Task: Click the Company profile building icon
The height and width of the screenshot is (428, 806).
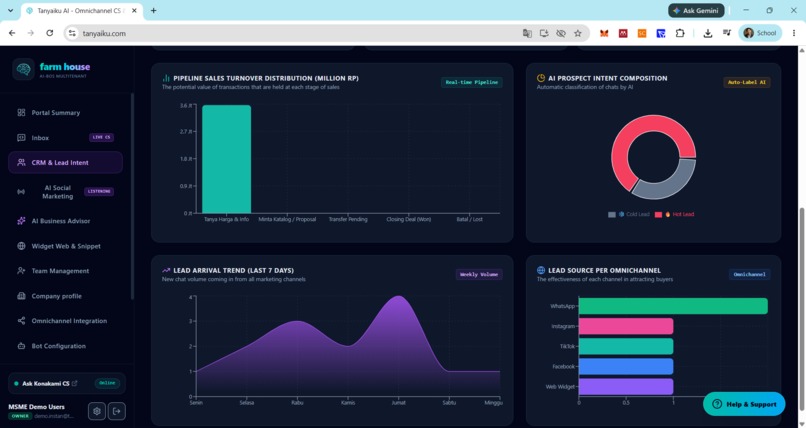Action: [21, 296]
